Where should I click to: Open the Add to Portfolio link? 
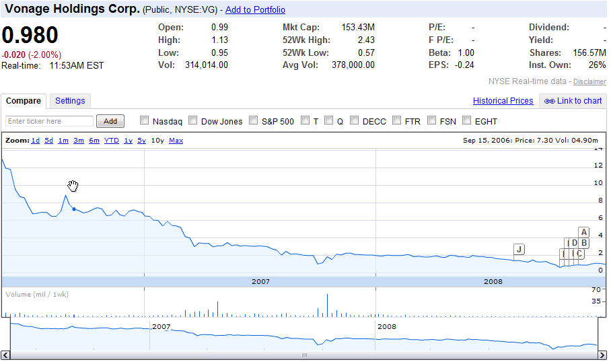coord(255,10)
